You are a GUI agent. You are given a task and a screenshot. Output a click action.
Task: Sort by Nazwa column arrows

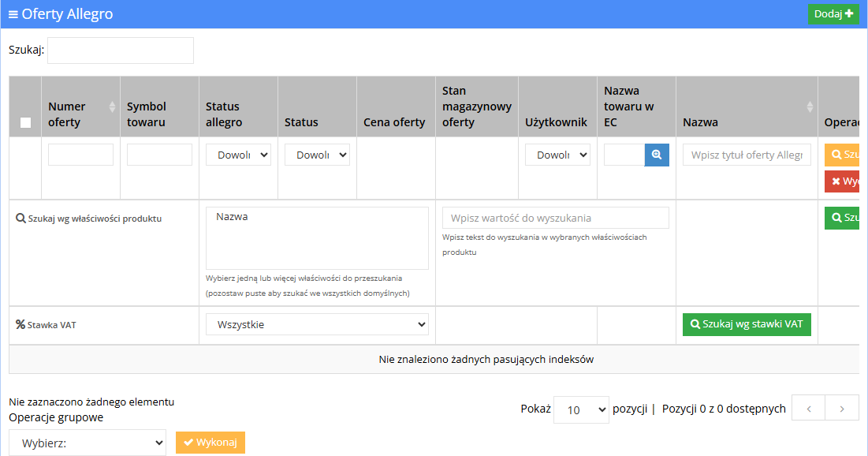coord(810,107)
